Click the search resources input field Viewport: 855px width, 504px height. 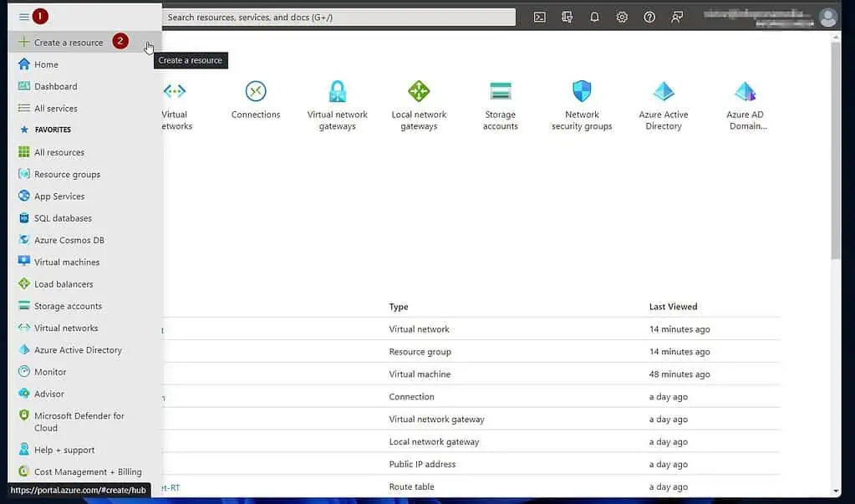(338, 18)
